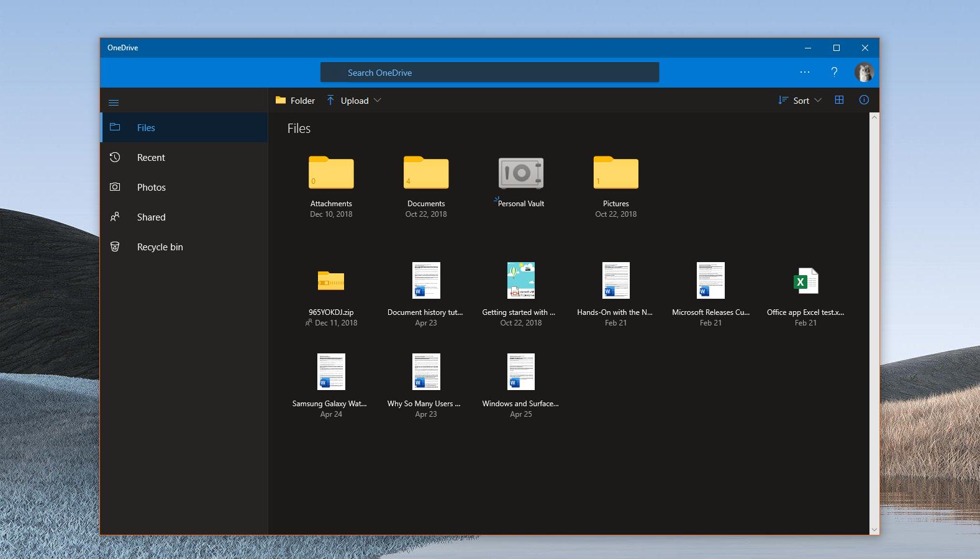The image size is (980, 559).
Task: Open the Document history tutorial Word file
Action: coord(426,280)
